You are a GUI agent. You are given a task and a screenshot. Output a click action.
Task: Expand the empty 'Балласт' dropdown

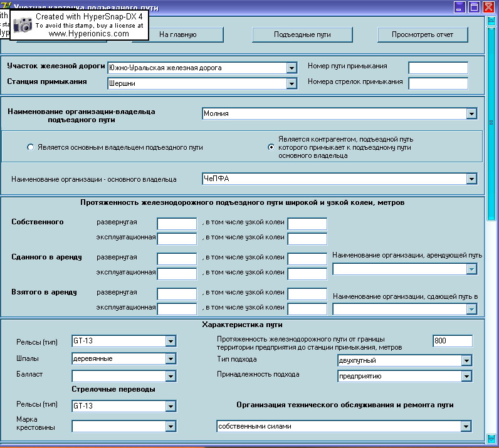click(171, 376)
